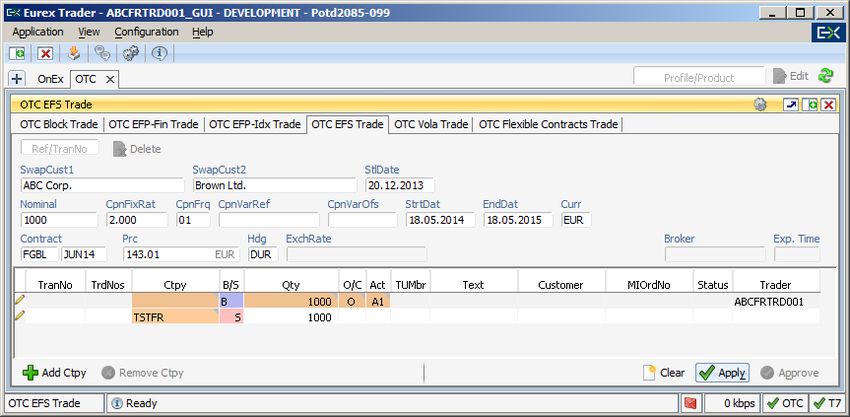
Task: Click the empty CpnVarOfs field
Action: 363,220
